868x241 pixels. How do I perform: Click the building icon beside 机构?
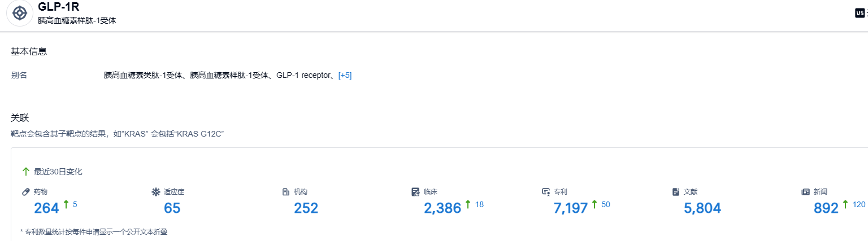(x=286, y=192)
